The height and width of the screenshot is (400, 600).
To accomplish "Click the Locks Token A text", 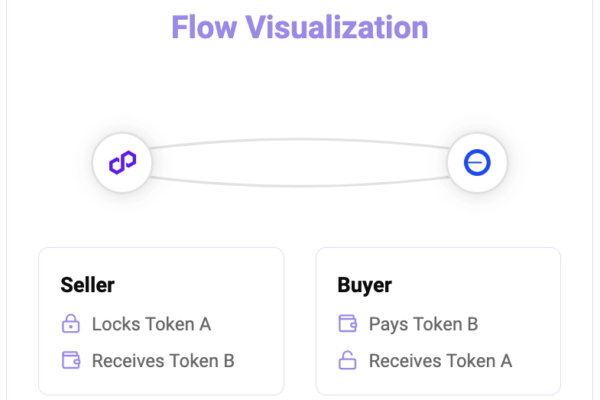I will point(152,324).
